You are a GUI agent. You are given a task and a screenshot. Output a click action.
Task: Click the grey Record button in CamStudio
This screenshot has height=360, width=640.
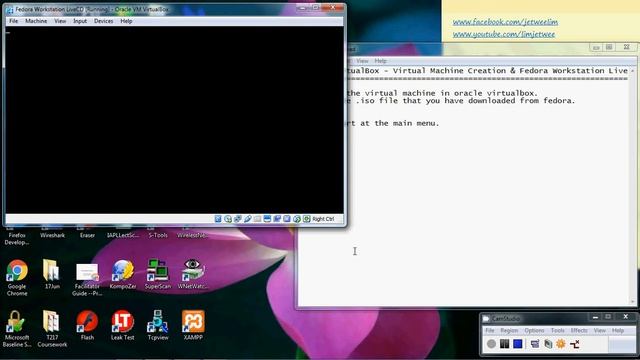pos(491,344)
